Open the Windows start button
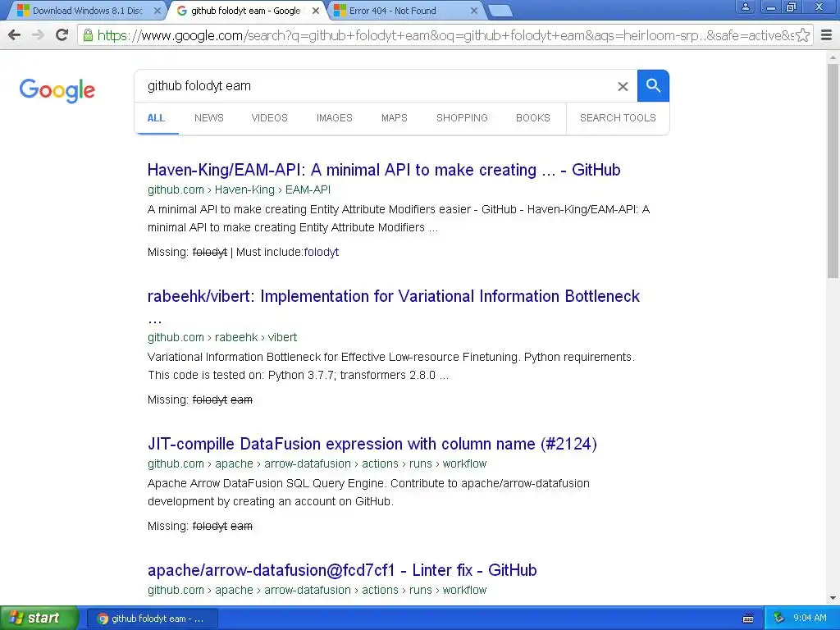The image size is (840, 630). [x=39, y=619]
